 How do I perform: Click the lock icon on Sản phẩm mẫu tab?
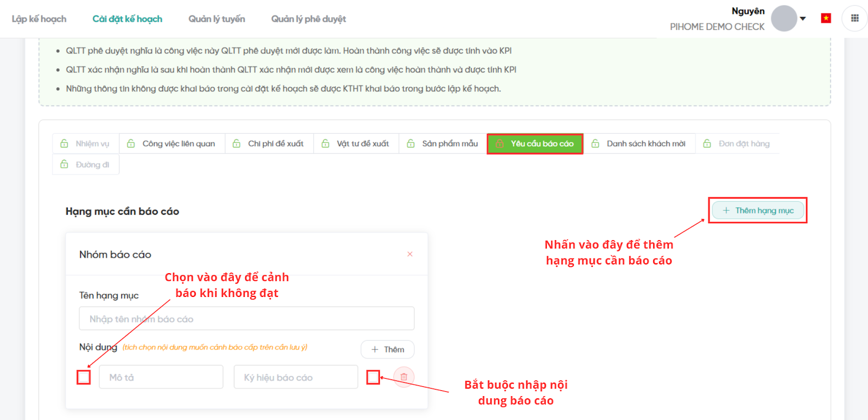pyautogui.click(x=411, y=144)
